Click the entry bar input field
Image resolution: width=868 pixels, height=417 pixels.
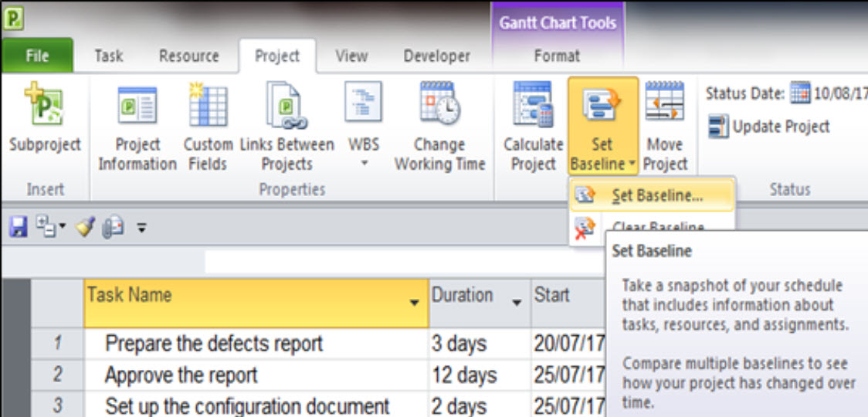[x=404, y=262]
